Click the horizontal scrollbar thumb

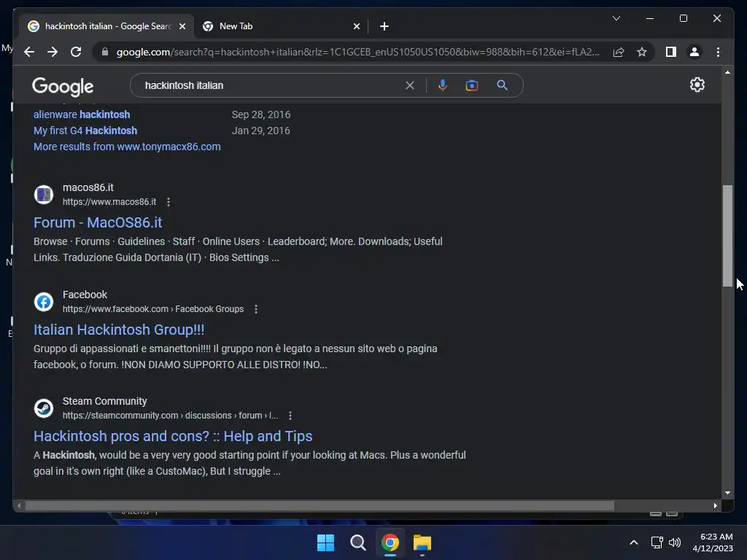(320, 506)
